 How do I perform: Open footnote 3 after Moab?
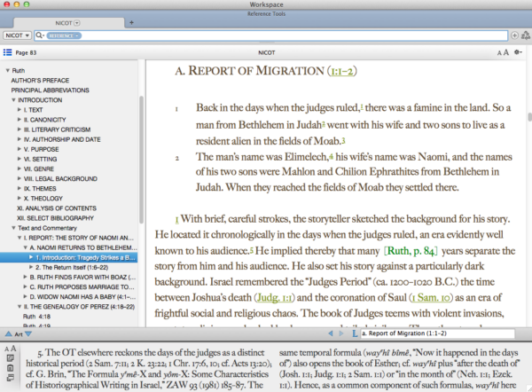pyautogui.click(x=343, y=140)
